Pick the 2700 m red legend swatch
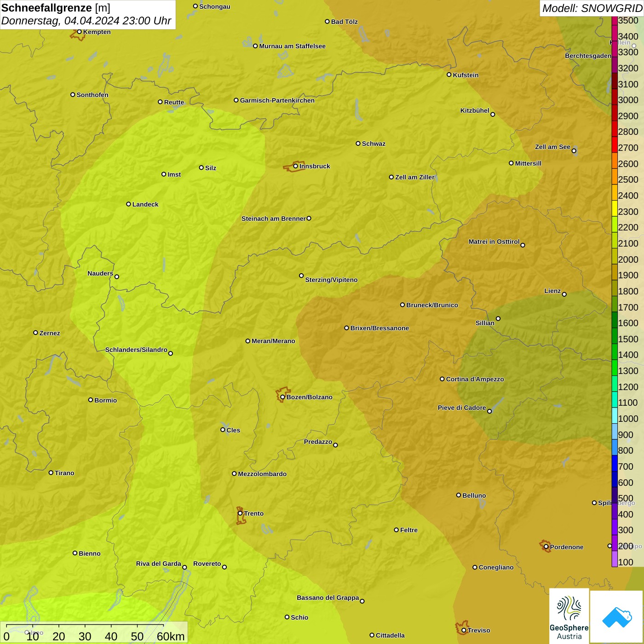Image resolution: width=644 pixels, height=644 pixels. [615, 144]
